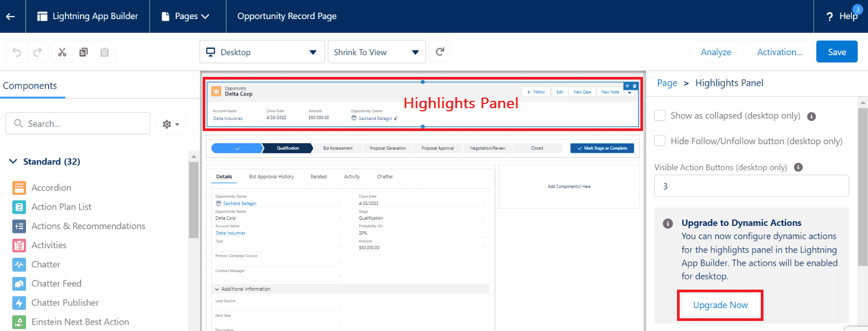Go back using the top-left arrow

click(10, 16)
